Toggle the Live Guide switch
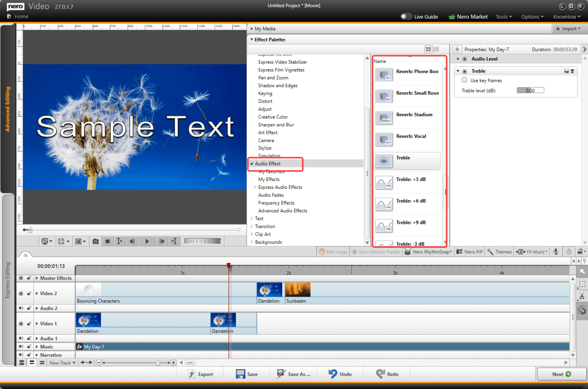Viewport: 588px width, 389px height. tap(406, 16)
